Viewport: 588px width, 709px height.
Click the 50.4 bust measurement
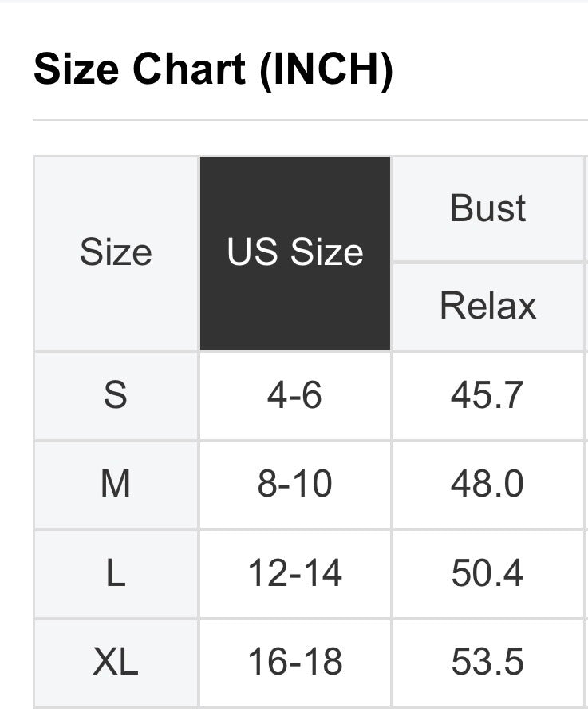pyautogui.click(x=487, y=573)
